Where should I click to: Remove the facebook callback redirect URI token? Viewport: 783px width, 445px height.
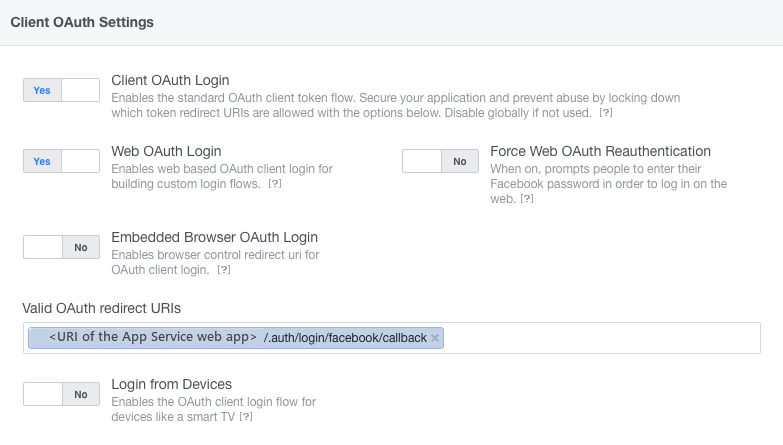(x=435, y=338)
